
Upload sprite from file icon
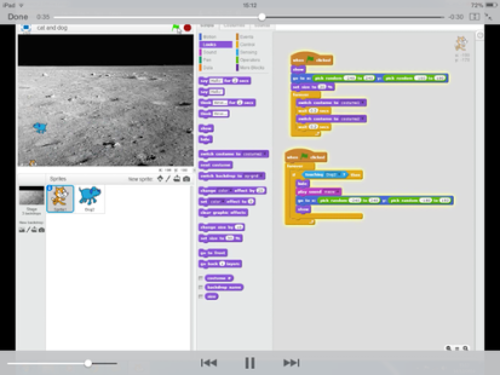(x=177, y=179)
